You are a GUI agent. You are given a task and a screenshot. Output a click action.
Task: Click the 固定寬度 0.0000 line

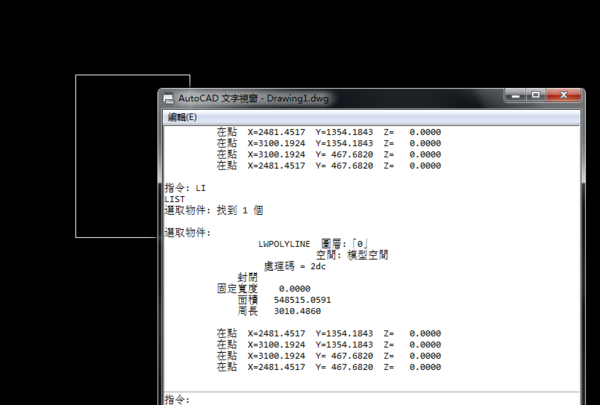pyautogui.click(x=264, y=289)
